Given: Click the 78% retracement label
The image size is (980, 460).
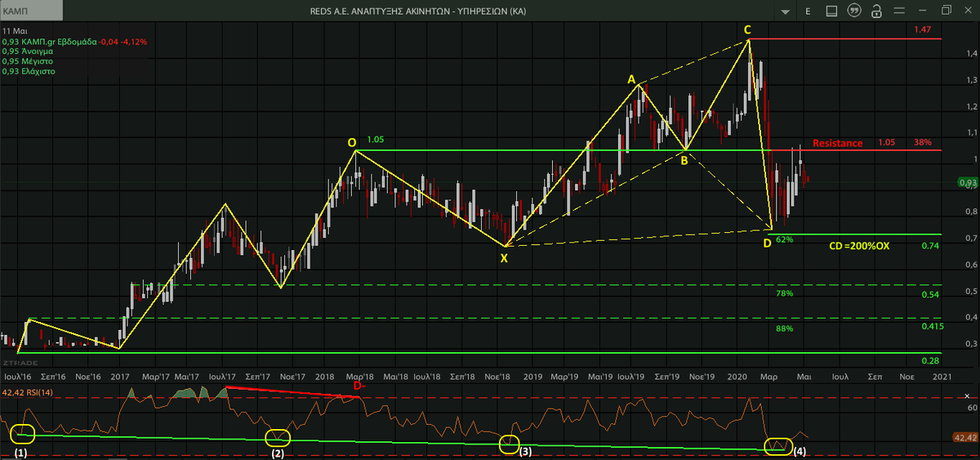Looking at the screenshot, I should (785, 293).
